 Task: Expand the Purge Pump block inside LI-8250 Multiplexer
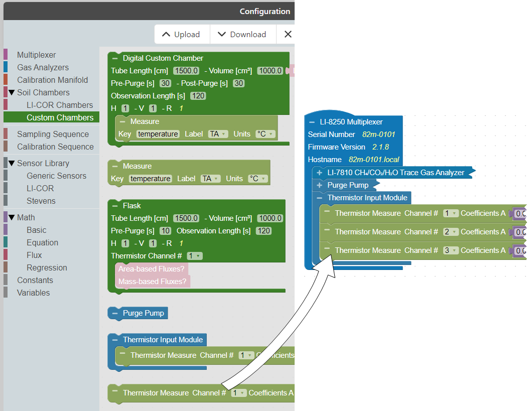[x=319, y=185]
